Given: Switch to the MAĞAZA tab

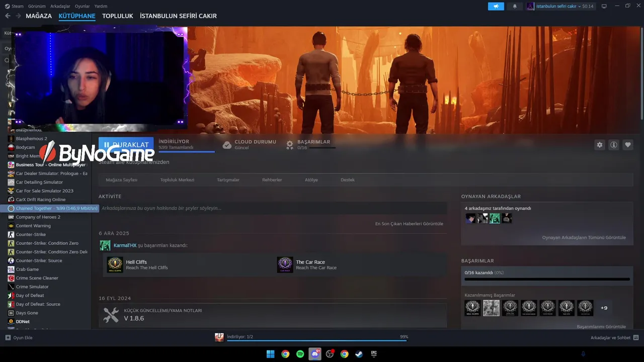Looking at the screenshot, I should tap(39, 16).
